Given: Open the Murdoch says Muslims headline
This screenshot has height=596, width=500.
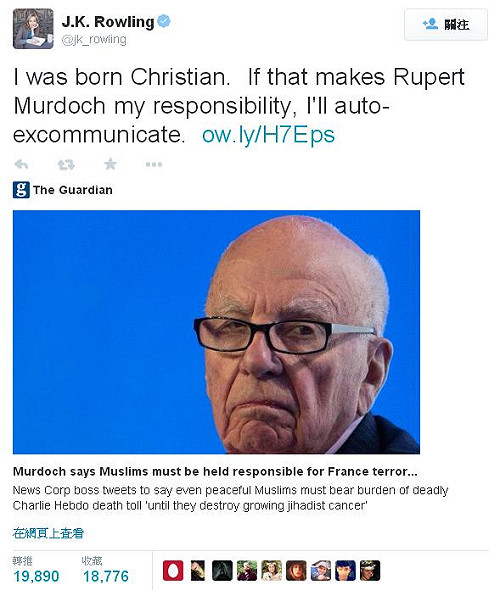Looking at the screenshot, I should 215,471.
